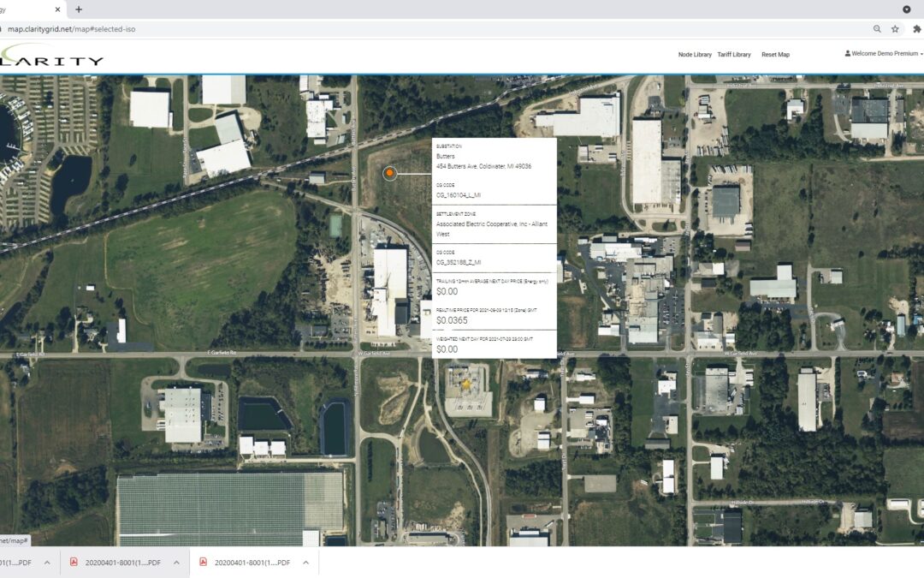Open the Tariff Library menu
The width and height of the screenshot is (924, 578).
733,55
